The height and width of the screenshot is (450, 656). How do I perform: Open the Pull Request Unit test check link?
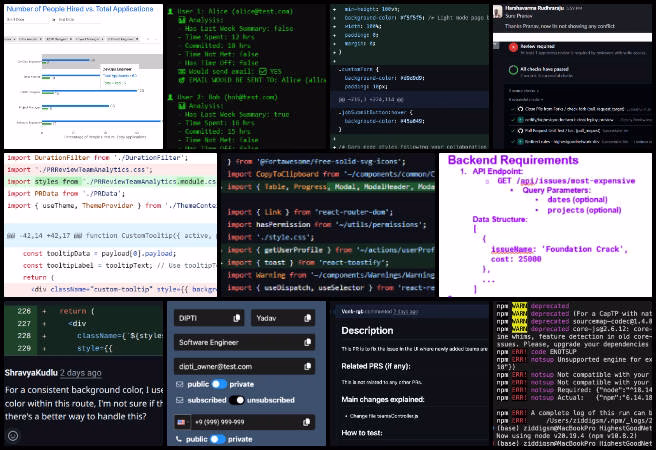tap(563, 130)
